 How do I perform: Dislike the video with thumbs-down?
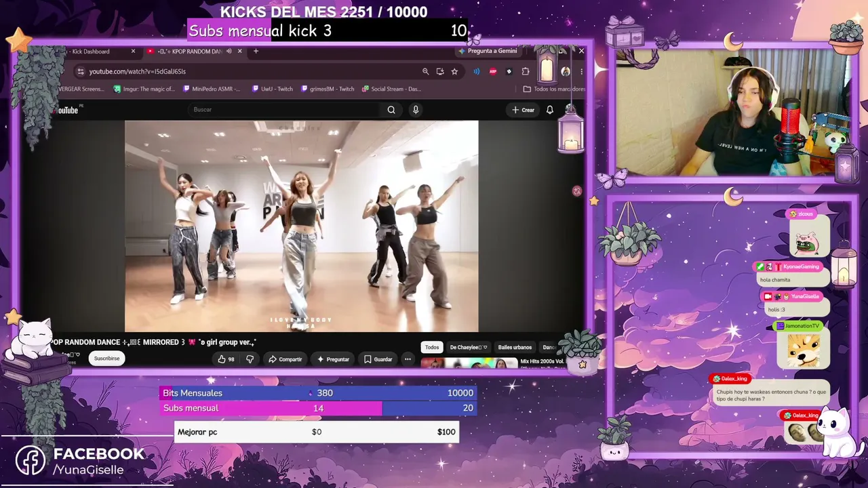coord(250,359)
